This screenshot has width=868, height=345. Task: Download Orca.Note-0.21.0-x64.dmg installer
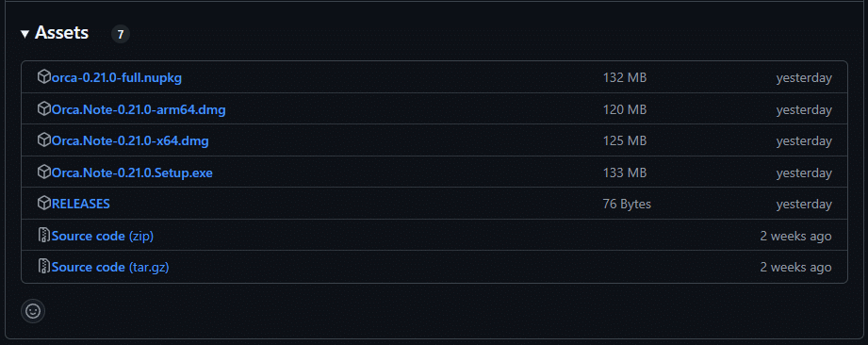(130, 140)
